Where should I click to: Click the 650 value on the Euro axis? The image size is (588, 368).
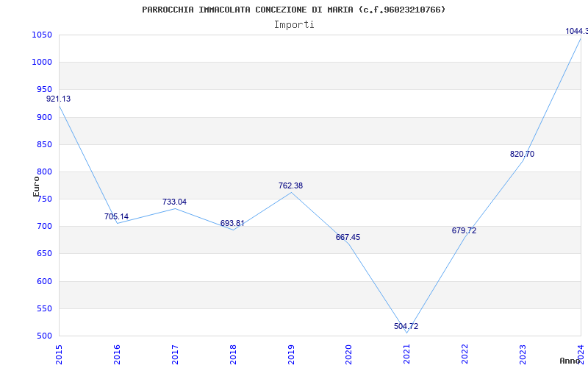pyautogui.click(x=44, y=254)
